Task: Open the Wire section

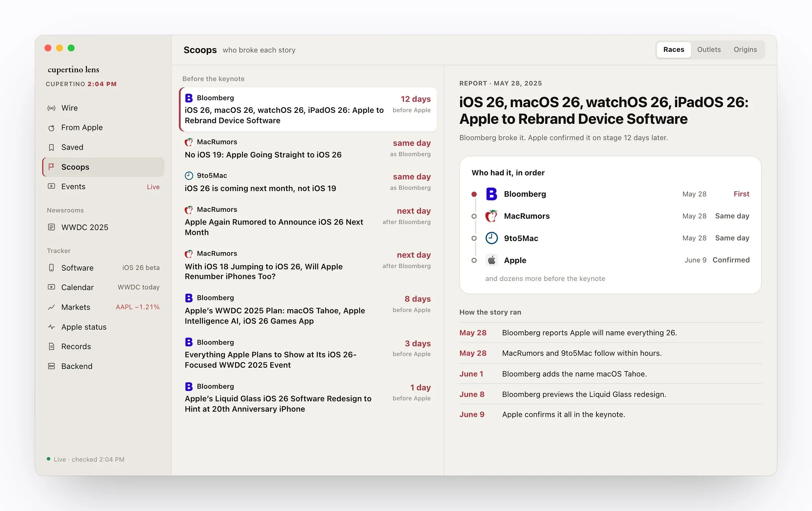Action: [104, 108]
